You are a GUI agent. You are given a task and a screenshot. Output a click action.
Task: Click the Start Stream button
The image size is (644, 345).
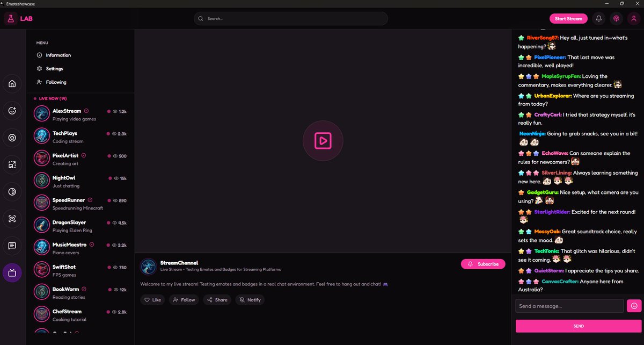(x=568, y=19)
